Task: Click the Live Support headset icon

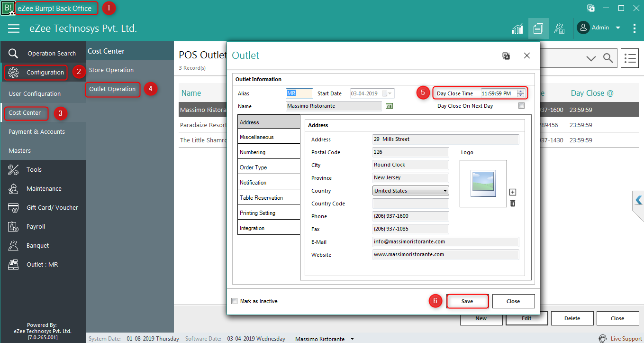Action: pos(603,339)
